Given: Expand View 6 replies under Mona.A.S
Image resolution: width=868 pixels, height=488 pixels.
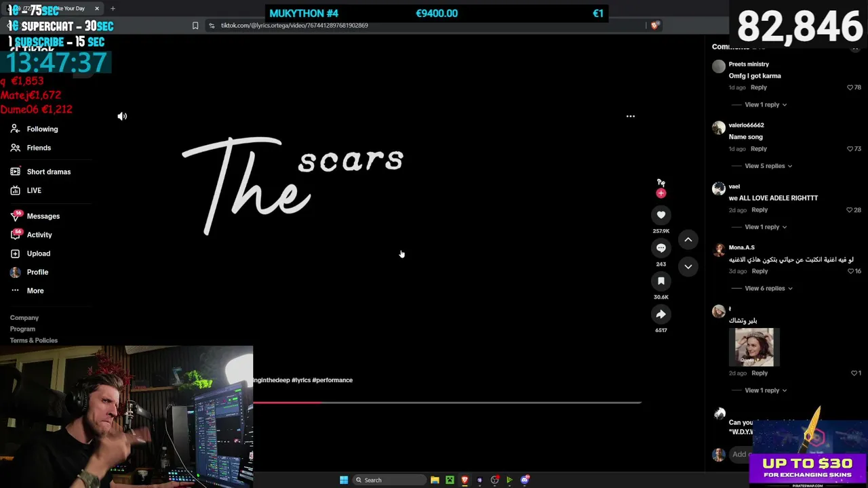Looking at the screenshot, I should click(x=768, y=289).
